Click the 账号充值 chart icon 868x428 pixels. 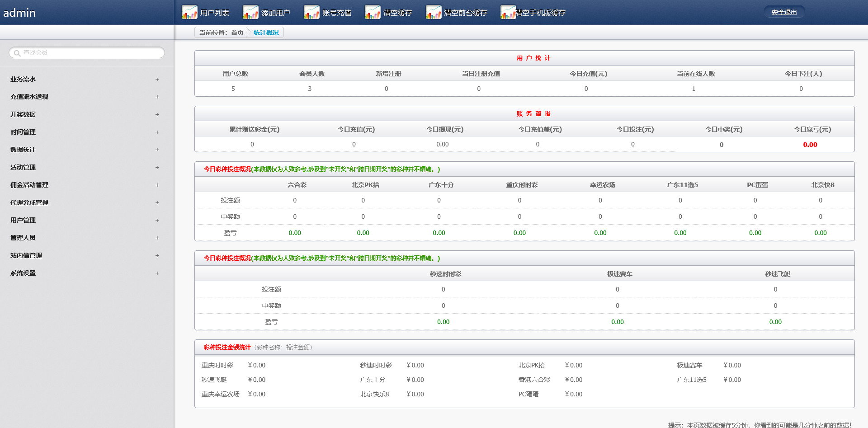click(311, 12)
